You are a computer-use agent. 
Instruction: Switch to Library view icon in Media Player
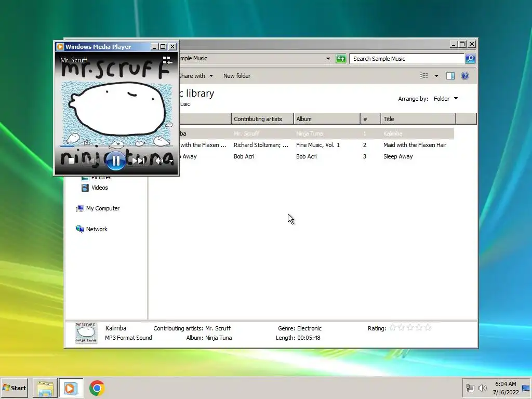(x=167, y=60)
